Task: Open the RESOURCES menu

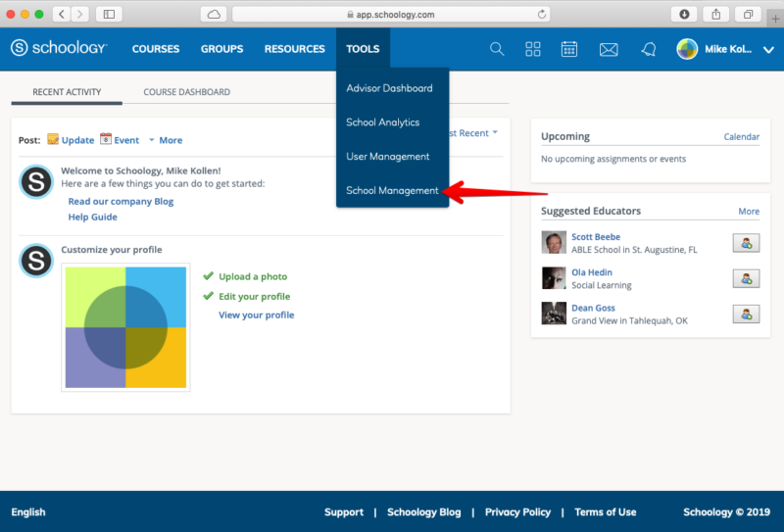Action: 295,49
